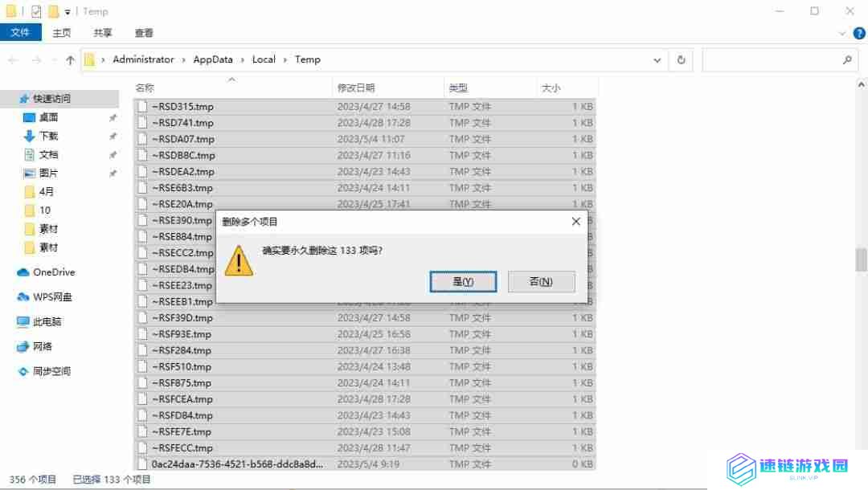This screenshot has width=868, height=490.
Task: Click Administrator in the address path
Action: 143,59
